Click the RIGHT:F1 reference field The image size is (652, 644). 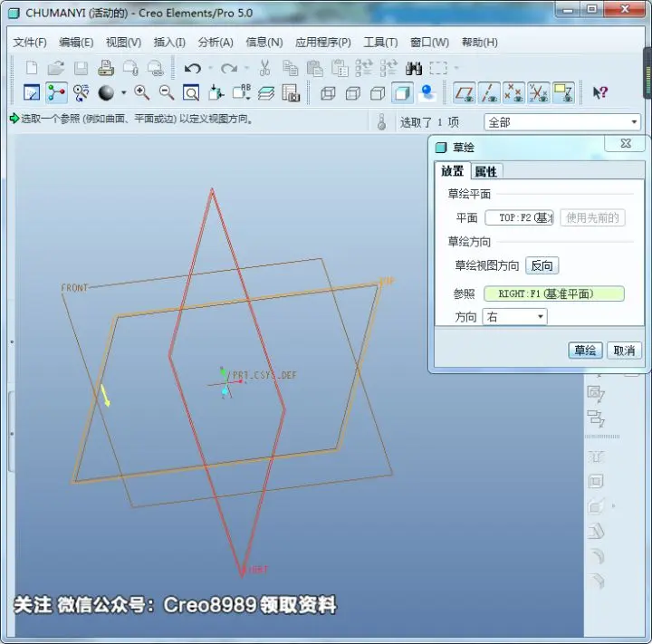[554, 293]
